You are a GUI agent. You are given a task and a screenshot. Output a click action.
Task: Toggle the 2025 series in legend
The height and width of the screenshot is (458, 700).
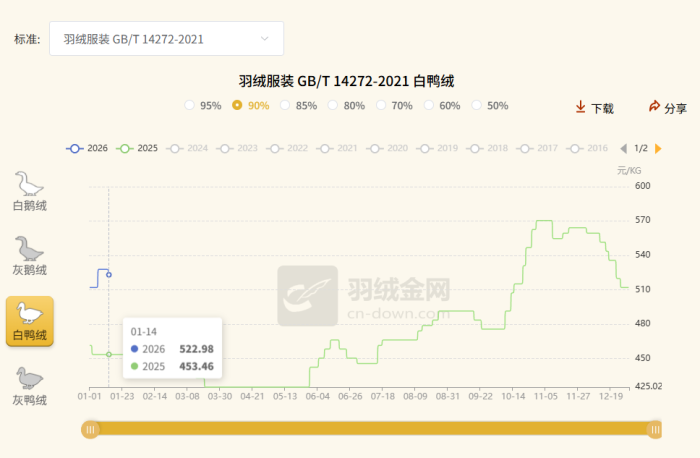pyautogui.click(x=137, y=148)
